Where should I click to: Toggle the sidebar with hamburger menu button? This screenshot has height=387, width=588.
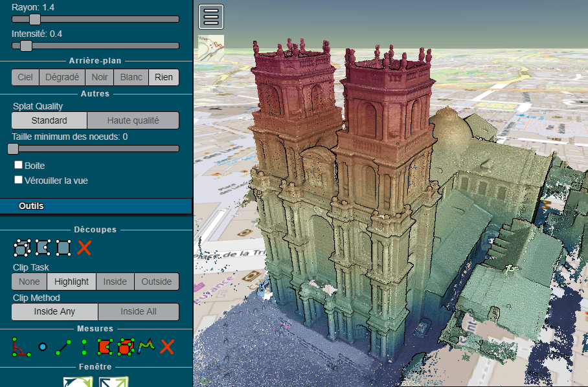211,17
